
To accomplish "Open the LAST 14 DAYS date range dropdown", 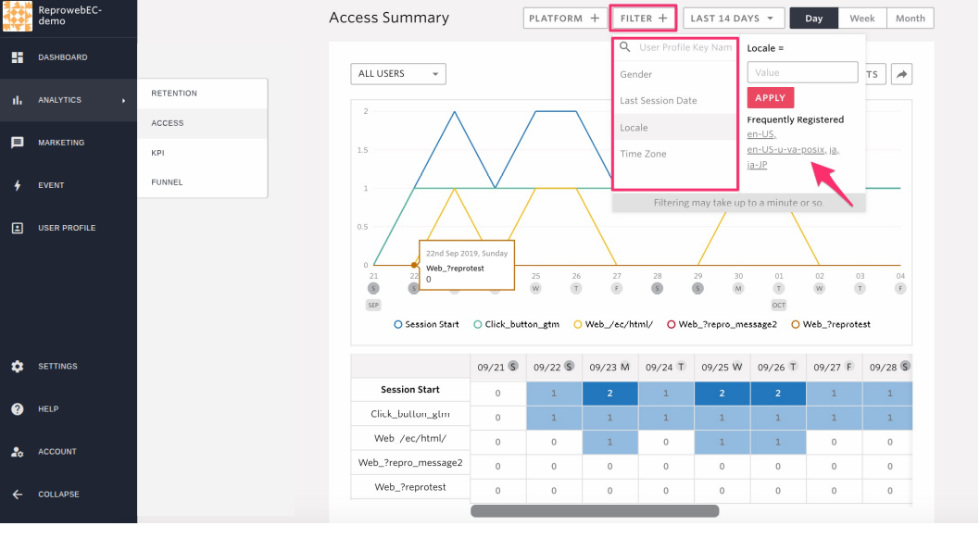I will pos(733,19).
